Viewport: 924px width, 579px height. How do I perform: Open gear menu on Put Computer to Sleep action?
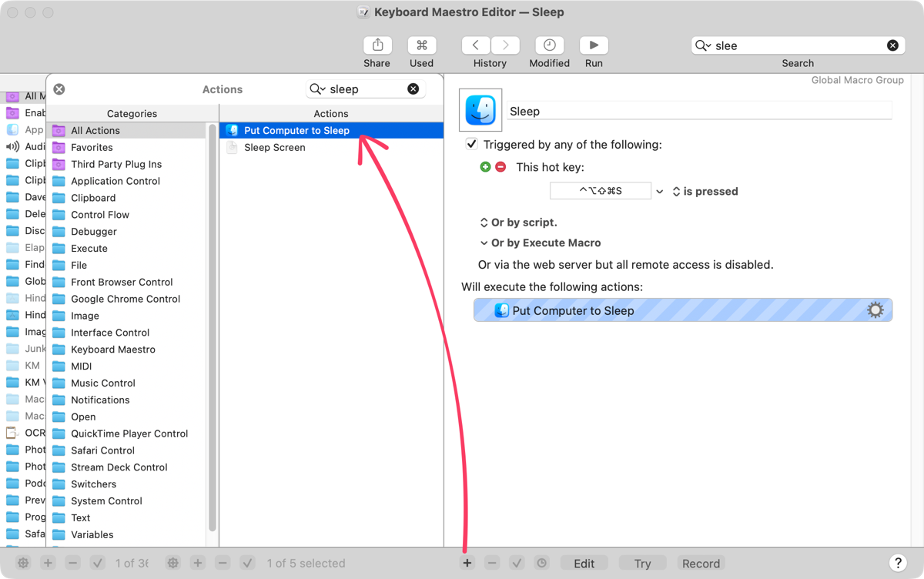pyautogui.click(x=875, y=310)
